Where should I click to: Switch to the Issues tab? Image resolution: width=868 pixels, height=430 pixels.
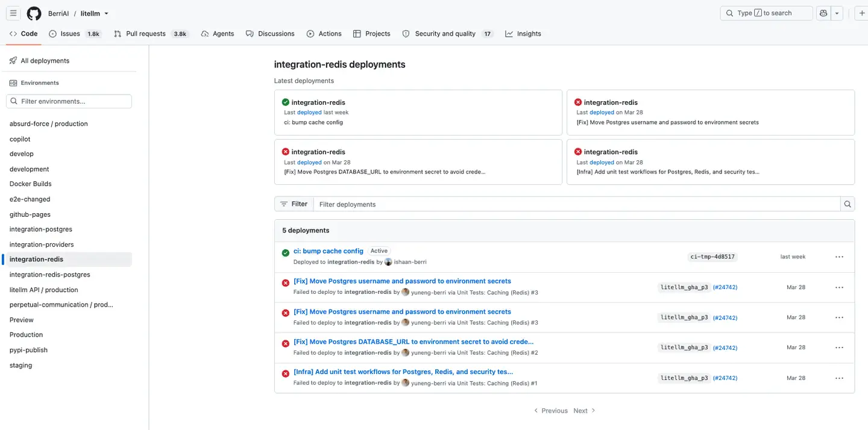click(75, 34)
